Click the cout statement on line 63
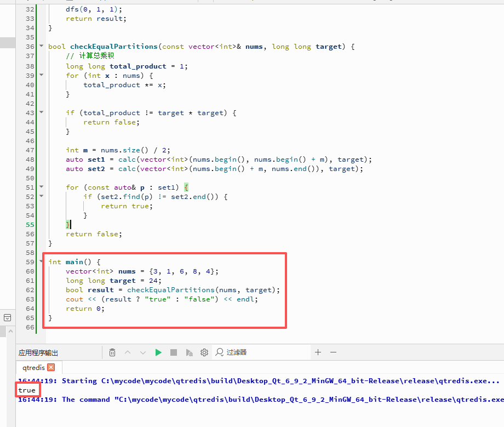Screen dimensions: 504x427 coord(162,299)
